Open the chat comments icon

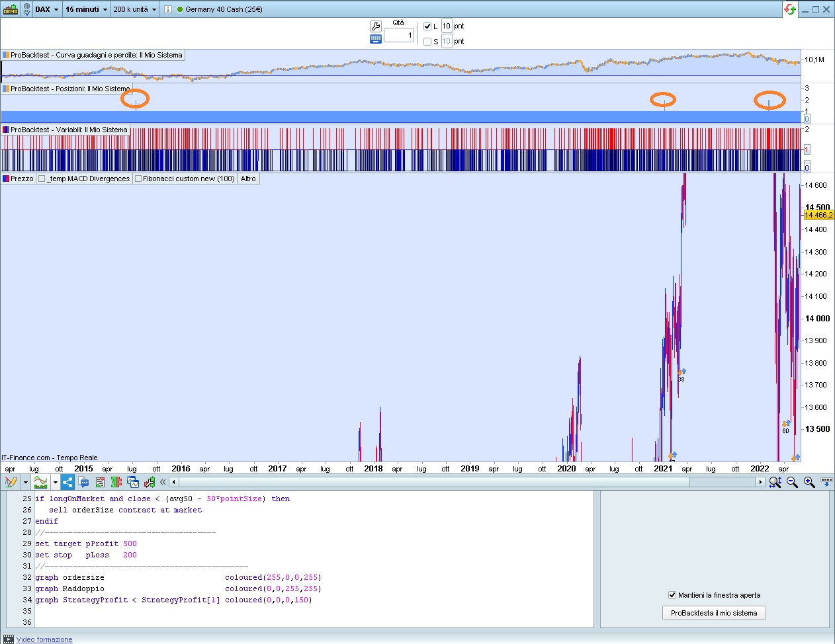tap(84, 482)
